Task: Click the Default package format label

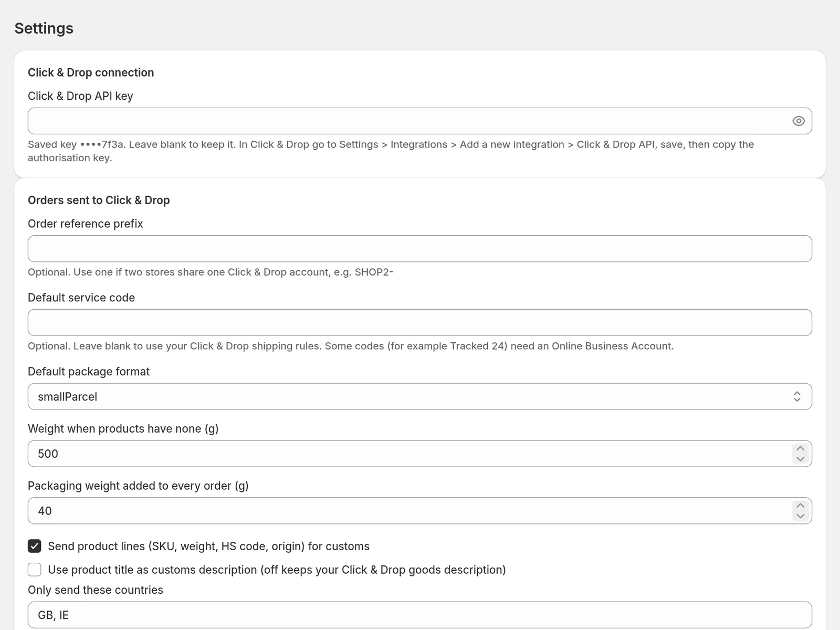Action: click(x=89, y=372)
